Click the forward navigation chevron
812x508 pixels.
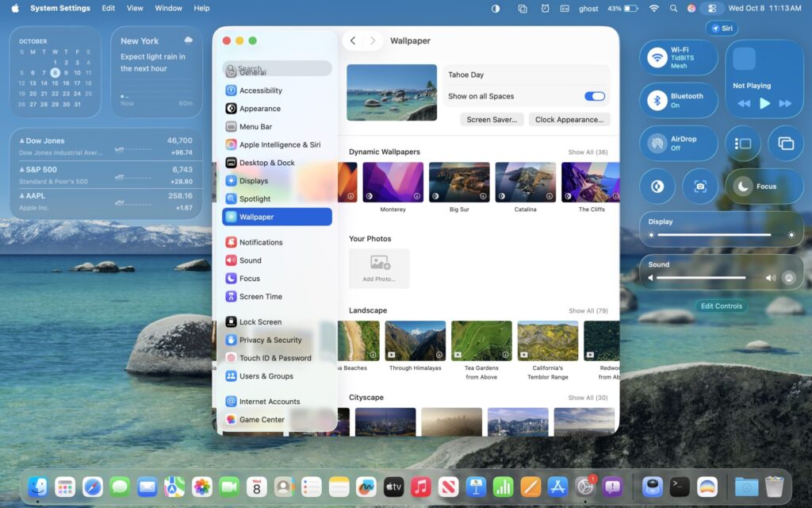click(373, 40)
